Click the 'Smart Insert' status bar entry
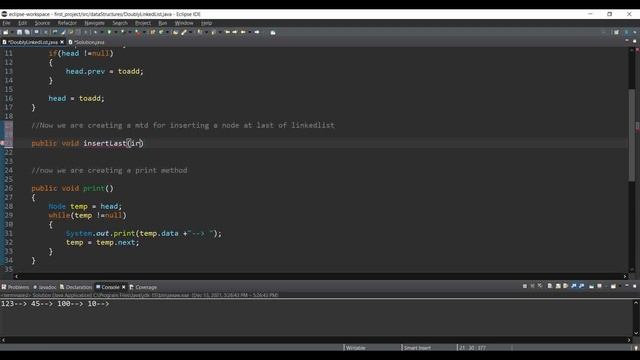Image resolution: width=640 pixels, height=360 pixels. [x=417, y=348]
